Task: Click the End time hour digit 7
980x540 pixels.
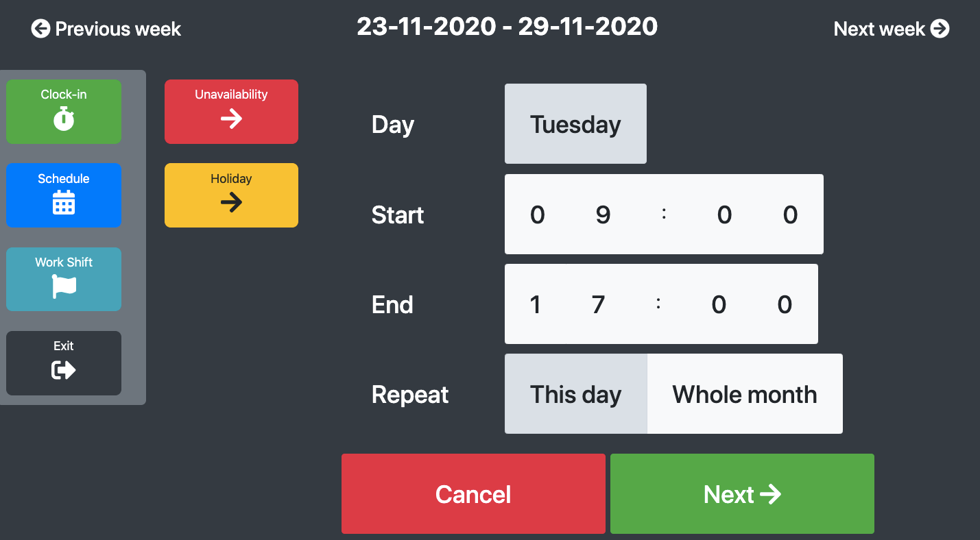Action: [x=598, y=305]
